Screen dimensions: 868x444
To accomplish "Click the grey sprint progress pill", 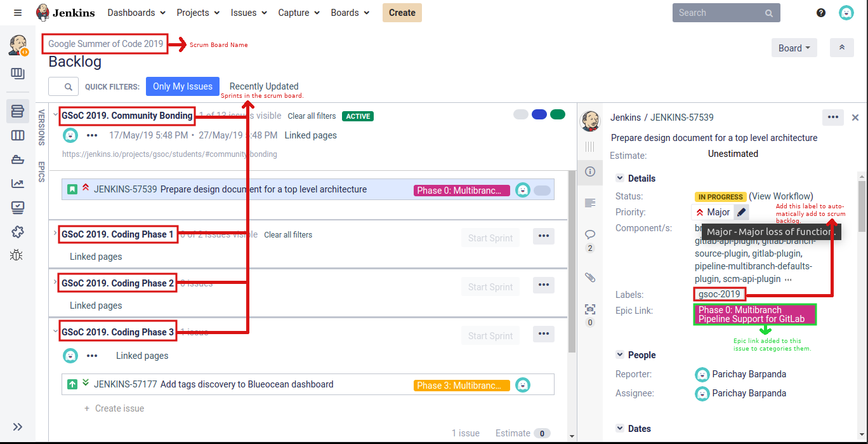I will tap(521, 115).
